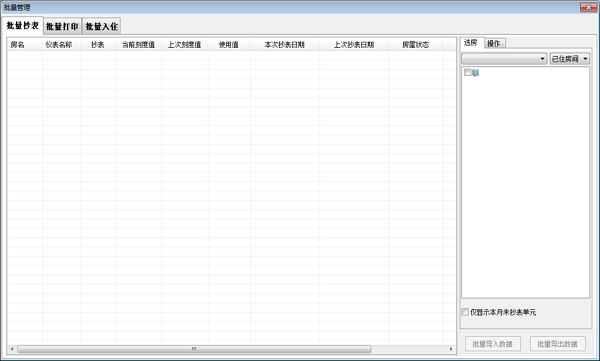Click the building icon in the room tree
Image resolution: width=600 pixels, height=361 pixels.
[475, 72]
